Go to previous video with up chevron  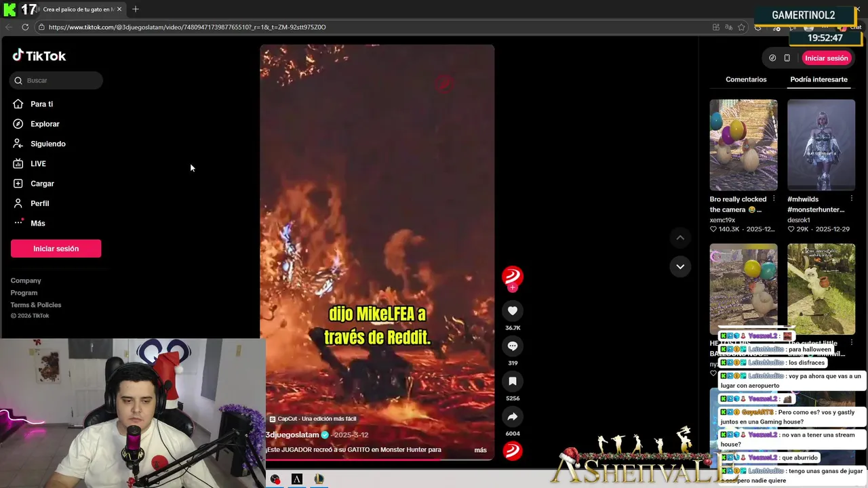680,238
